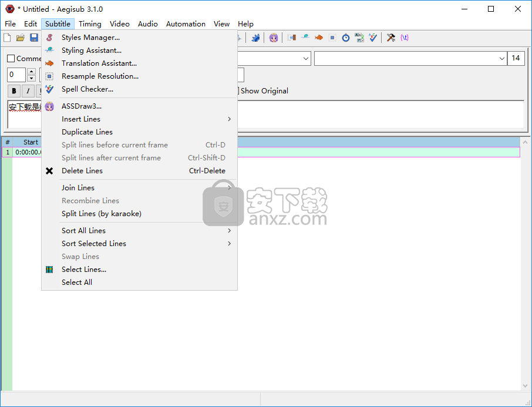Run Spell Checker ABC checkmark toolbar icon
This screenshot has height=407, width=532.
373,38
